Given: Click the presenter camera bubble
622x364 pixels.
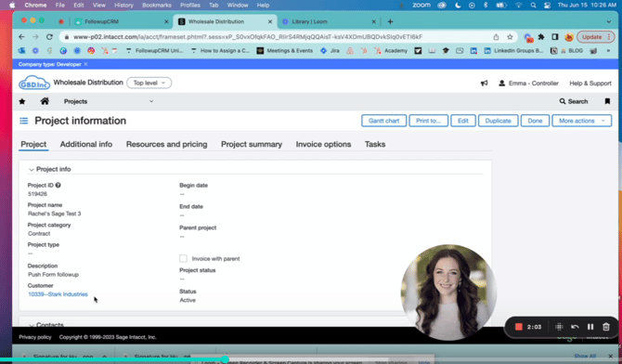Looking at the screenshot, I should coord(448,292).
